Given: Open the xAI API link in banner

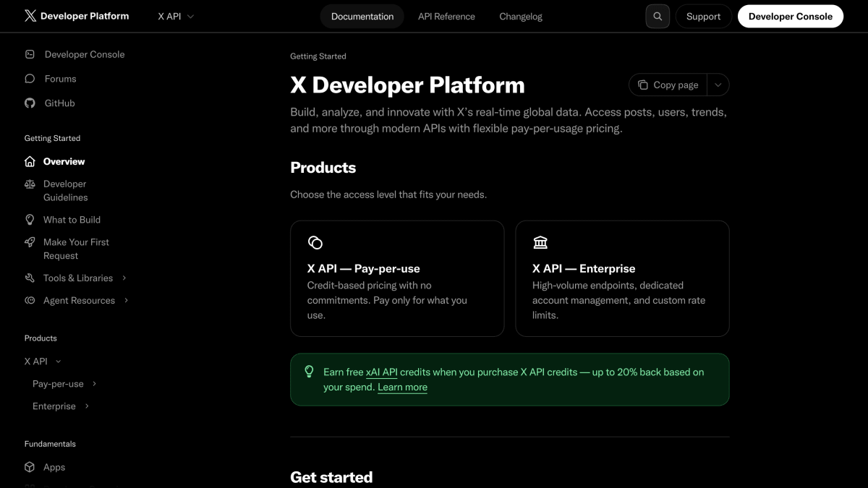Looking at the screenshot, I should [382, 372].
